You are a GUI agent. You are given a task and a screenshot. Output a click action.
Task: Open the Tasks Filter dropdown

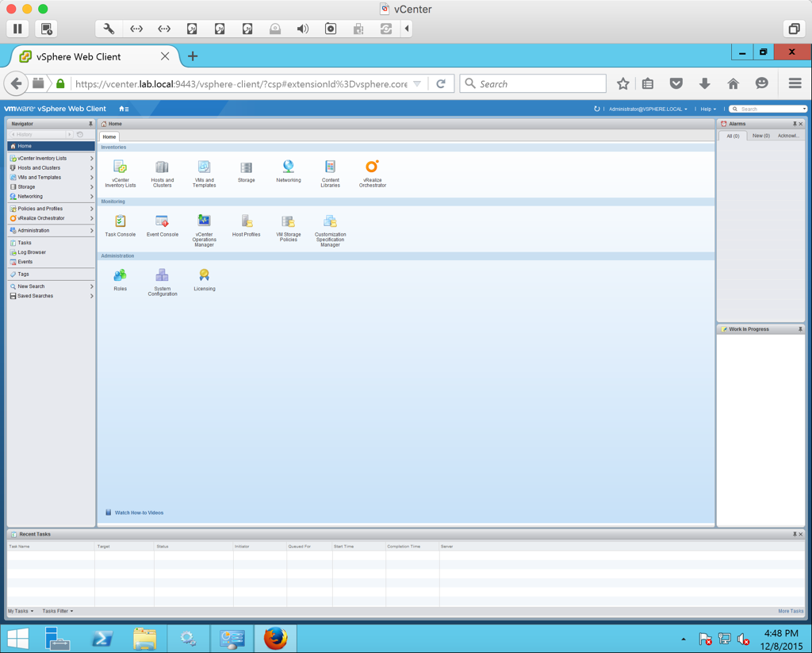[x=57, y=611]
